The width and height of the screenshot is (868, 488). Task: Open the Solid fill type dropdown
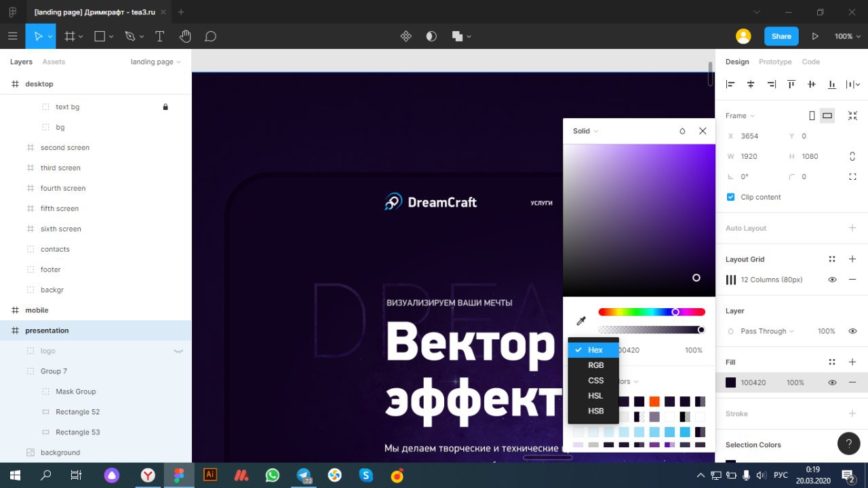pyautogui.click(x=586, y=131)
